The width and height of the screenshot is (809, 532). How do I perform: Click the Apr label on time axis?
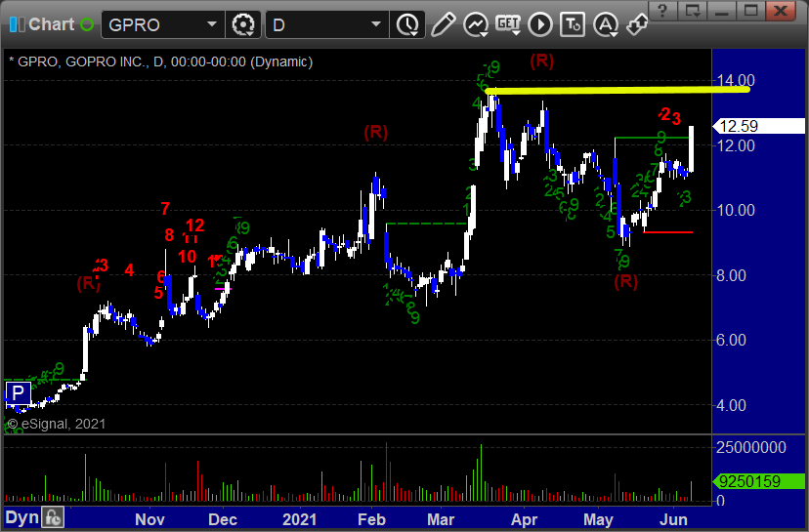coord(525,519)
